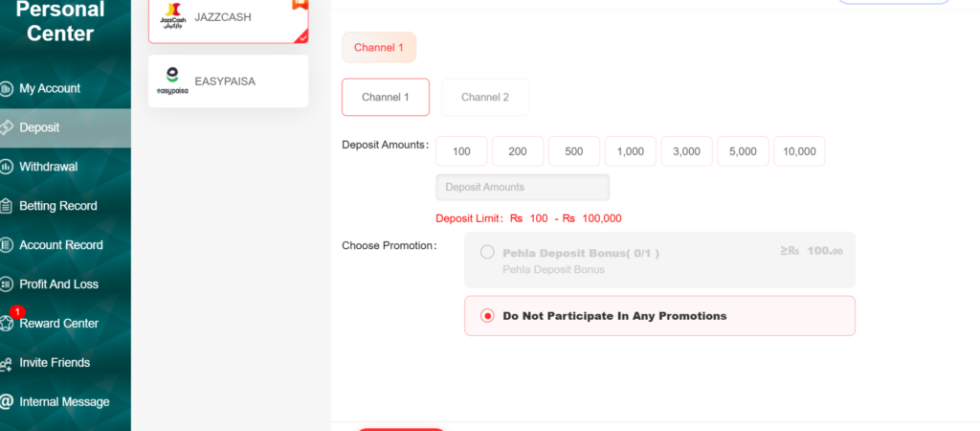The image size is (980, 431).
Task: Click the Deposit Limit text
Action: coord(528,218)
